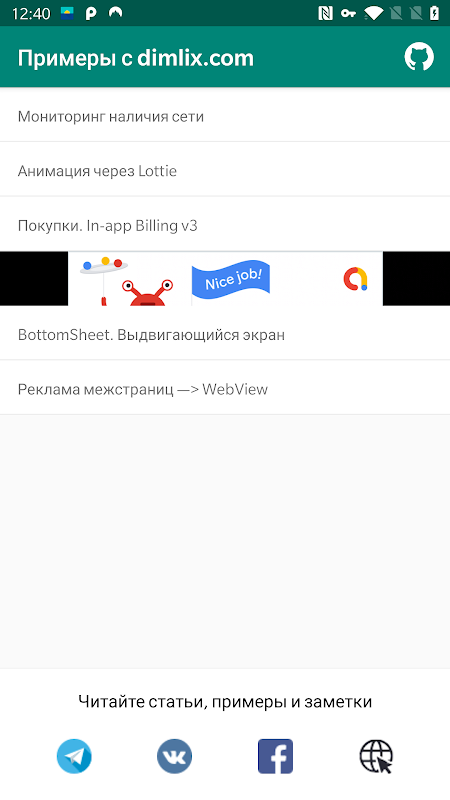Tap the Telegram icon

(x=74, y=756)
